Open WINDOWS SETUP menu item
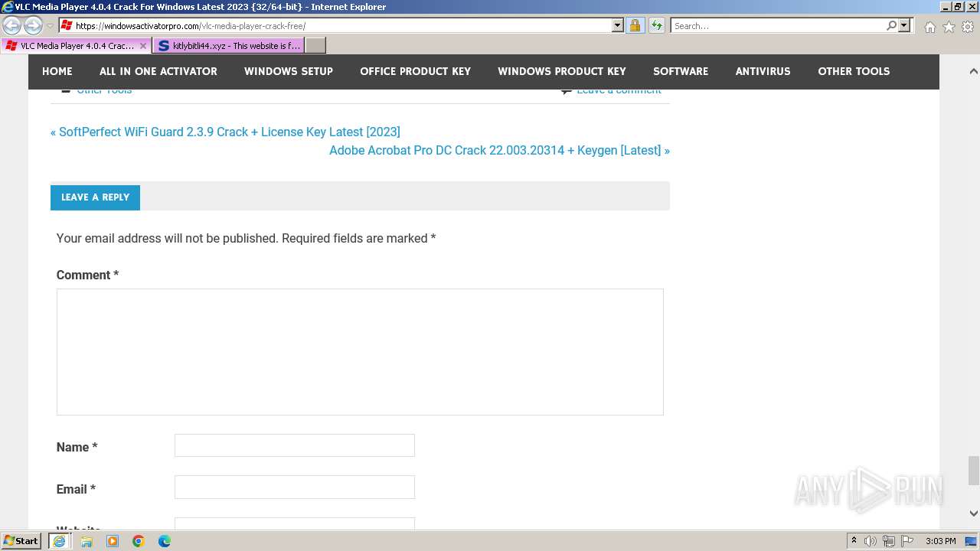980x551 pixels. (289, 71)
